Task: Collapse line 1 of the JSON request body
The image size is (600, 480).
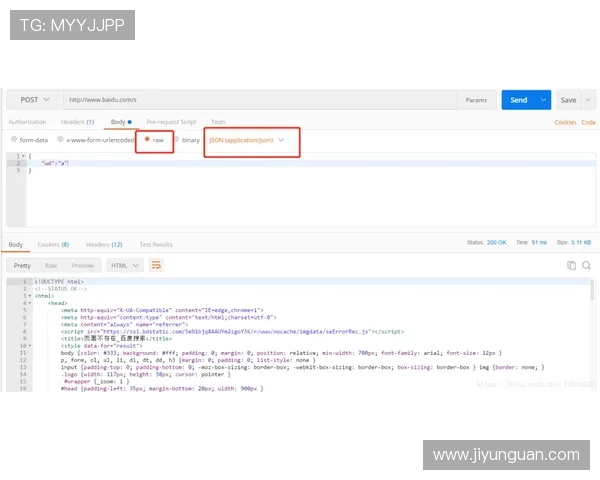Action: pos(23,156)
